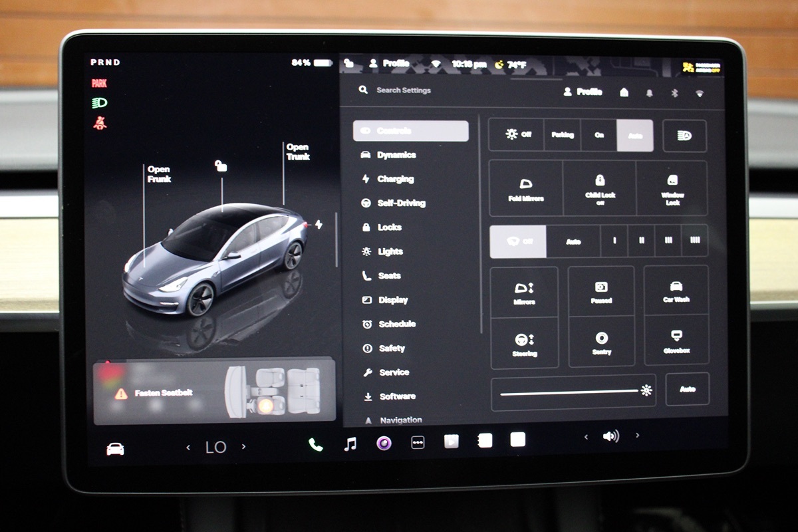Screen dimensions: 798x532
Task: Decrease temperature with left arrow beside LO
Action: point(188,448)
